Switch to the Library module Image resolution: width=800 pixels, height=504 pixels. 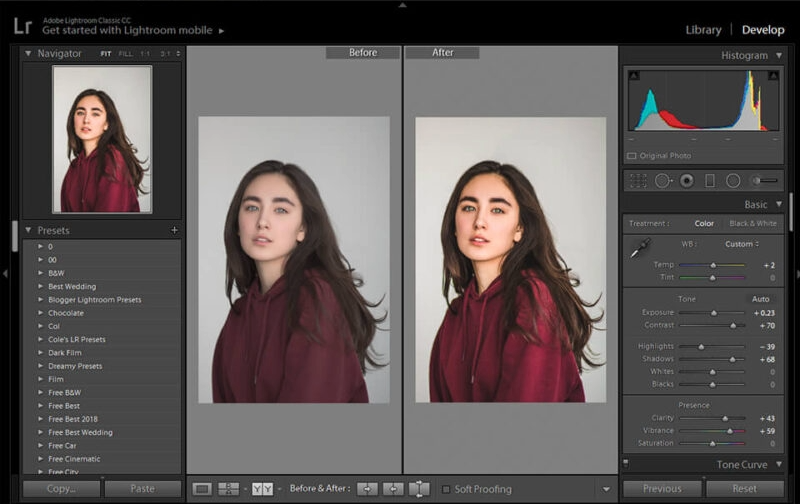pos(703,30)
